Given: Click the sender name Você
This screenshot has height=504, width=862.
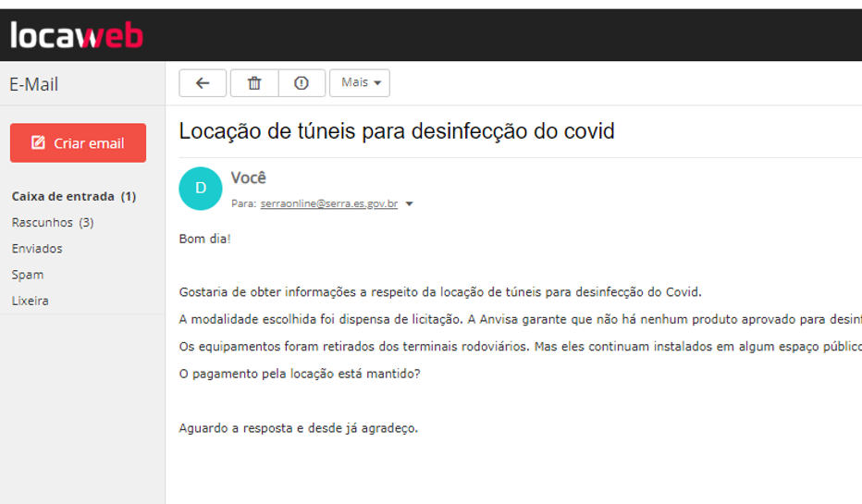Looking at the screenshot, I should 248,178.
